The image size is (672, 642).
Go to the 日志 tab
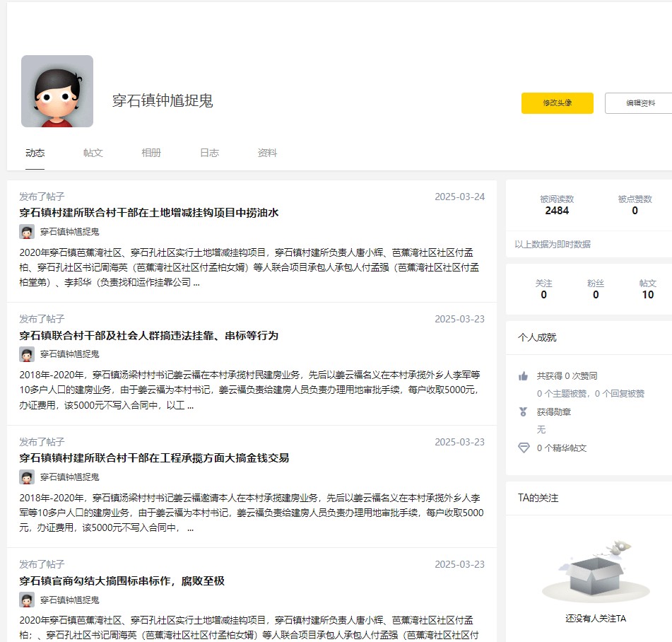[x=209, y=153]
